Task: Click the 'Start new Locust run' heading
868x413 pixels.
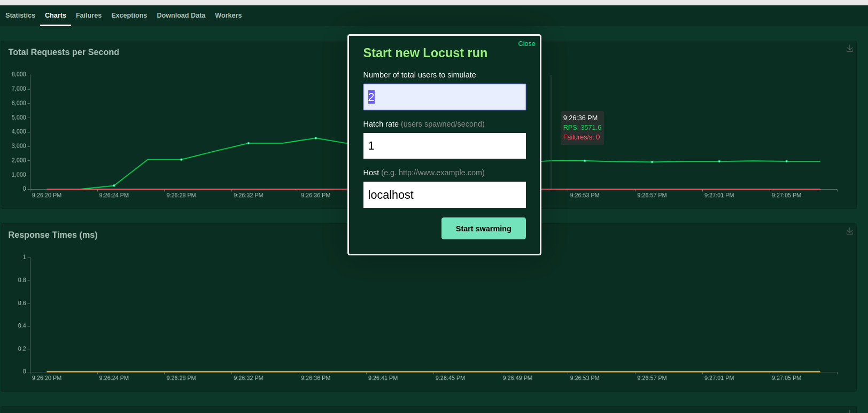Action: pos(425,53)
